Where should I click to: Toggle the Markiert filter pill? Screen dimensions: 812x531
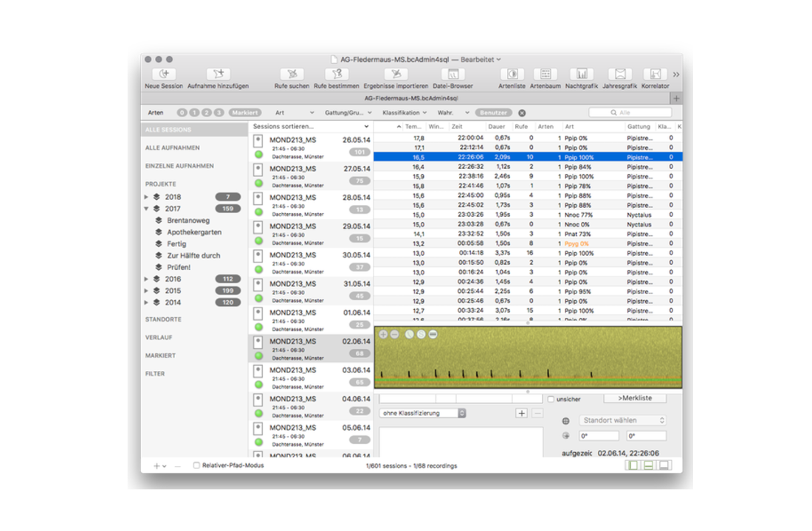click(245, 113)
